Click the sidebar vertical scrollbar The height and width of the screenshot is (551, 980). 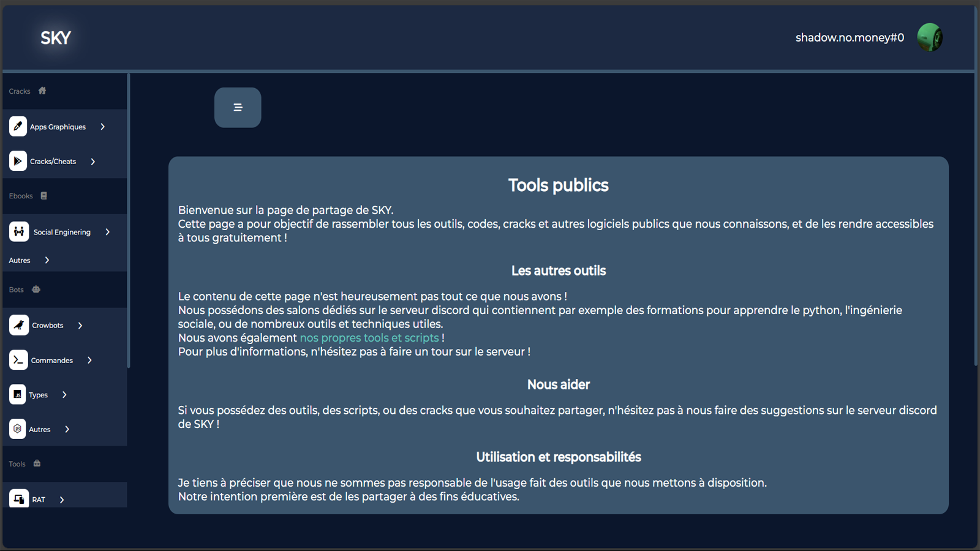[x=129, y=220]
